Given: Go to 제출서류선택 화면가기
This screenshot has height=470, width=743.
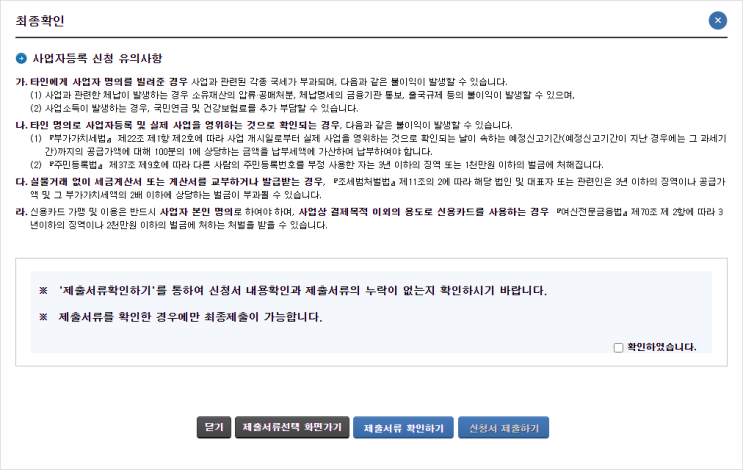Looking at the screenshot, I should click(292, 427).
